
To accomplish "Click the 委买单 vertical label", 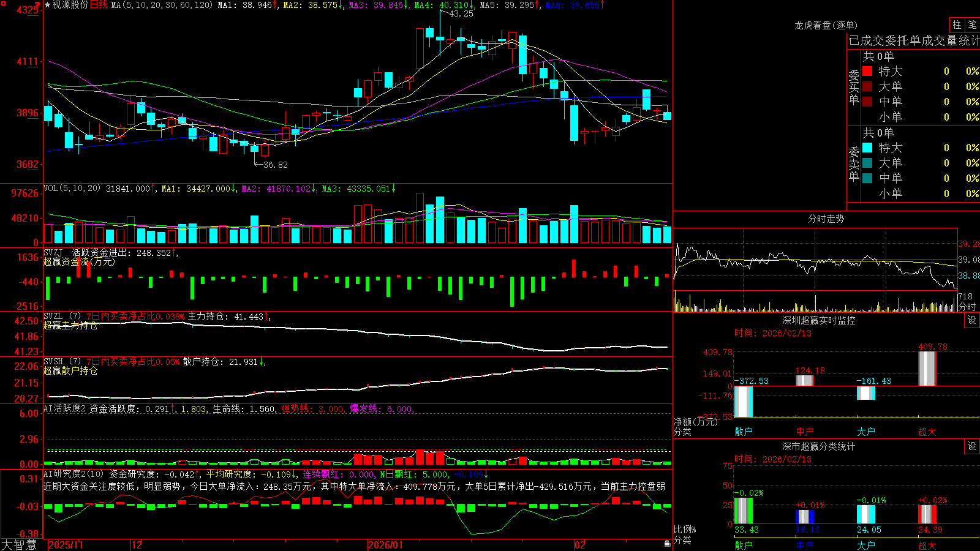I will [854, 87].
